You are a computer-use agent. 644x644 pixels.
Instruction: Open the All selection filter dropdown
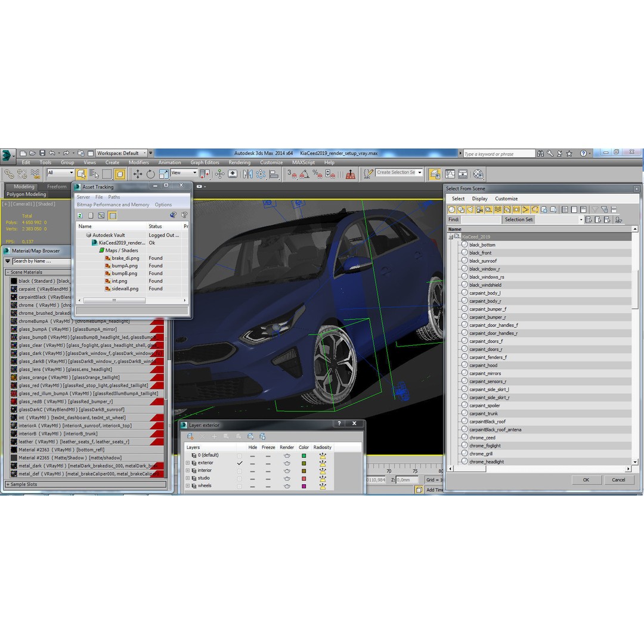tap(60, 172)
